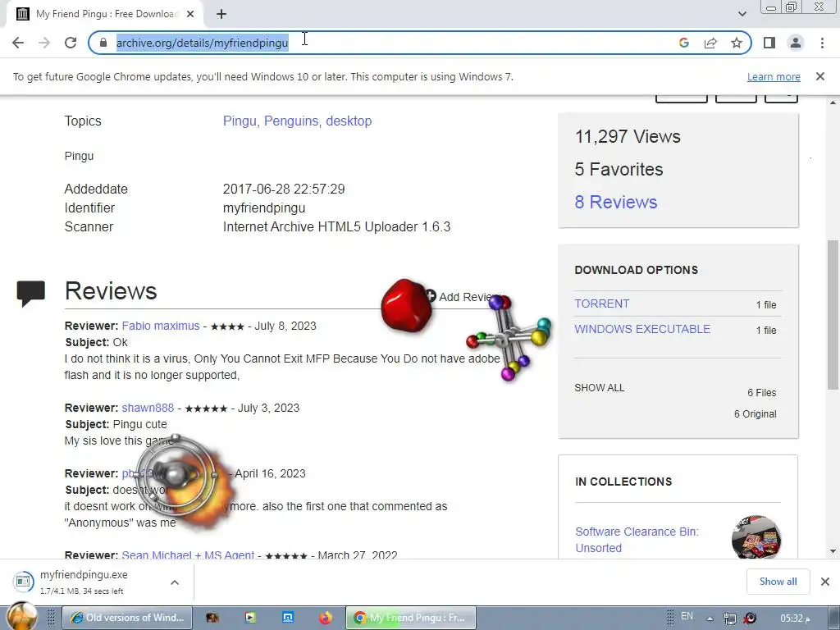Switch to Old versions of Windows taskbar window
The image size is (840, 630).
pyautogui.click(x=127, y=618)
